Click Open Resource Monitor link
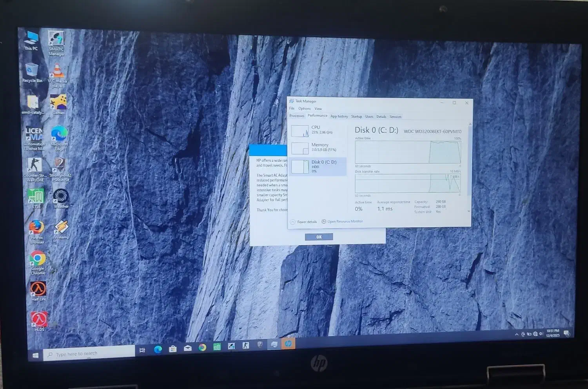This screenshot has height=389, width=588. (x=345, y=221)
